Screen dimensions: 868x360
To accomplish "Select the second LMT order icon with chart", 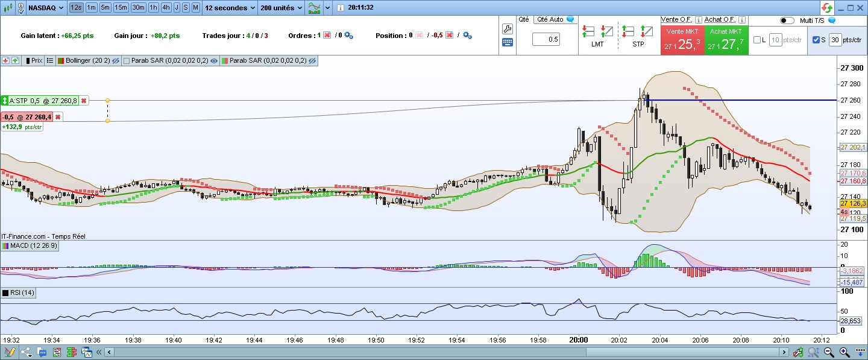I will [606, 31].
